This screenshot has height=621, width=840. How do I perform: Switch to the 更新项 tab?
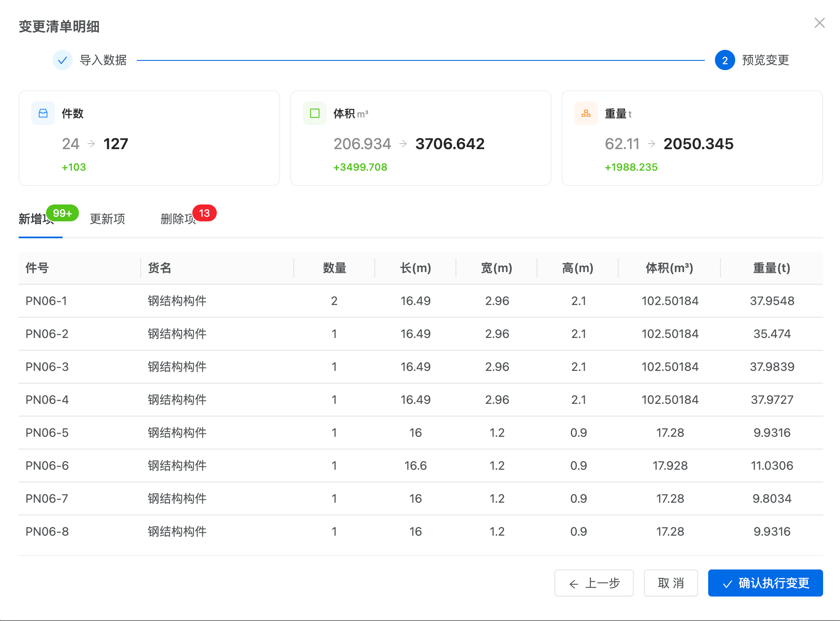coord(107,219)
